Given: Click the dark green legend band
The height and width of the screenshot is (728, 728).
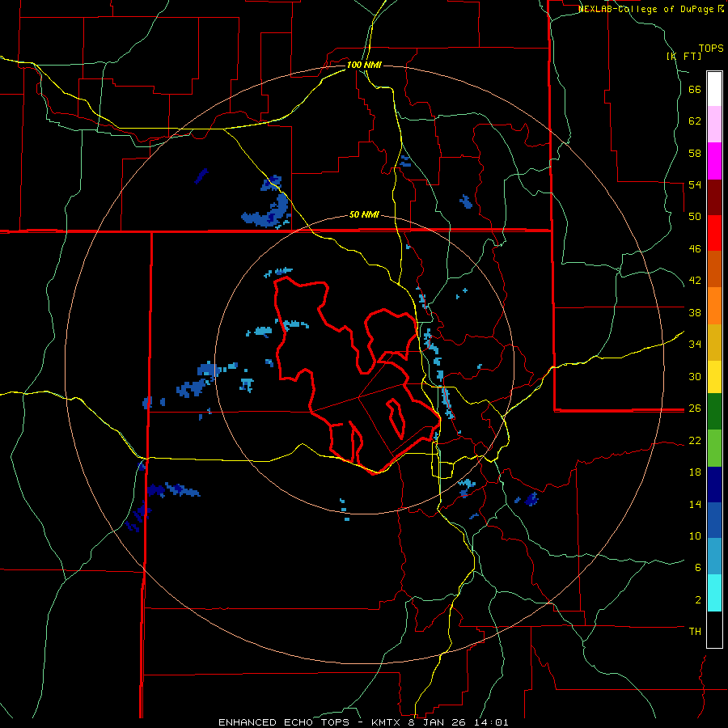Looking at the screenshot, I should point(714,412).
